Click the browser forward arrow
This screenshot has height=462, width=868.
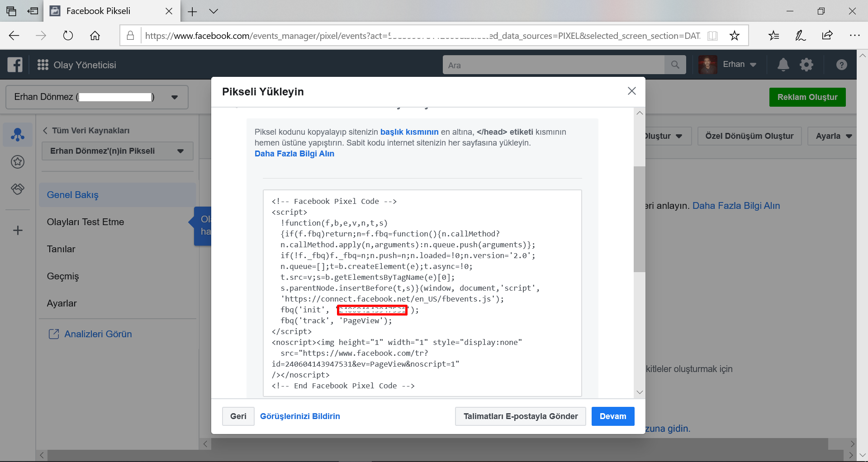(41, 36)
